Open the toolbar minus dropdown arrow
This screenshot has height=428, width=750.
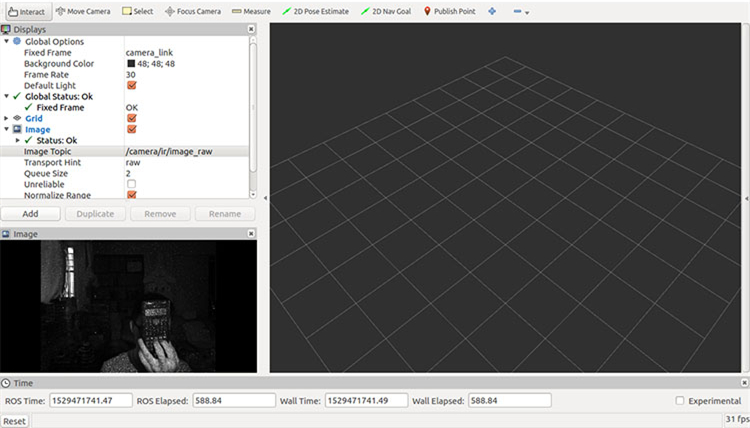[x=527, y=13]
